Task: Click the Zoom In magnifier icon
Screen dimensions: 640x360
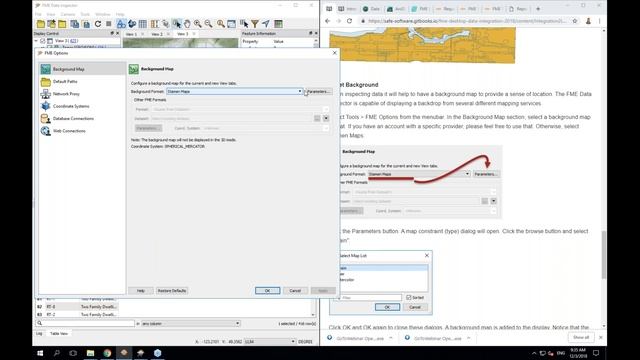Action: (198, 24)
